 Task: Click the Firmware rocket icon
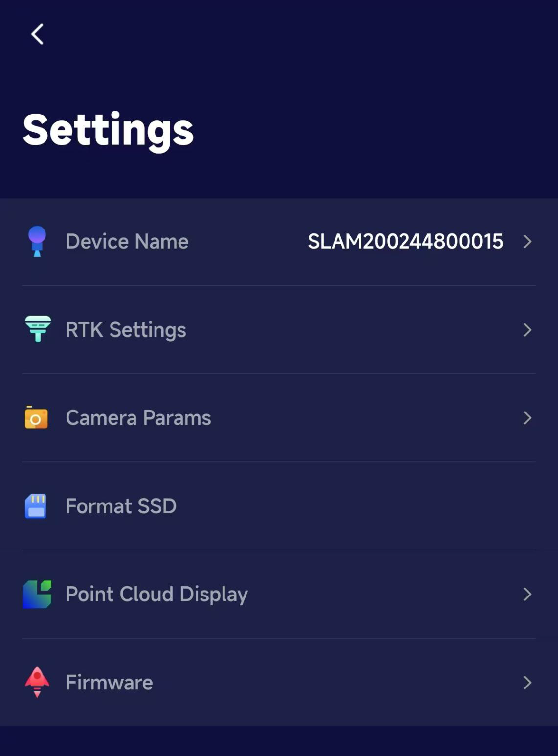[37, 682]
